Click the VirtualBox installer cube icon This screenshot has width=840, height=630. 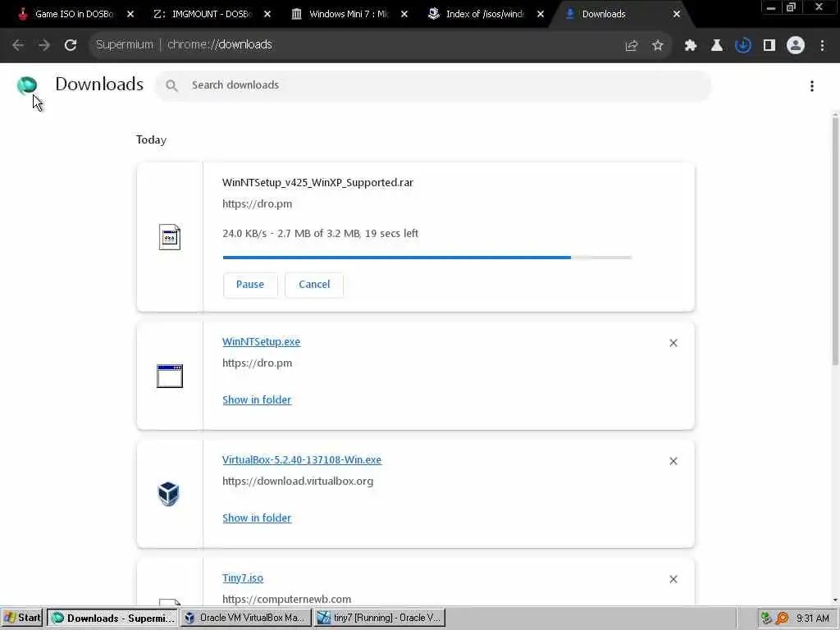coord(169,494)
